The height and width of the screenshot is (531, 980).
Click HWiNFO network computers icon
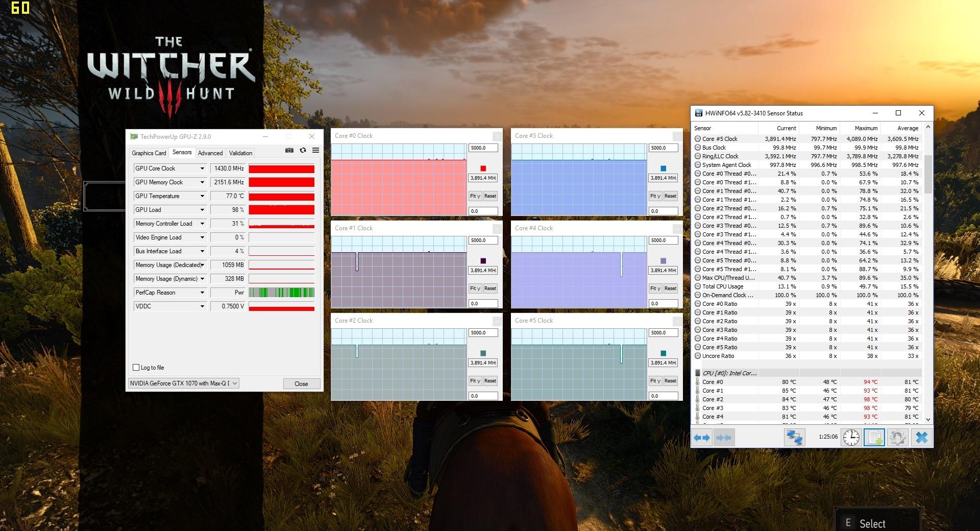tap(794, 438)
